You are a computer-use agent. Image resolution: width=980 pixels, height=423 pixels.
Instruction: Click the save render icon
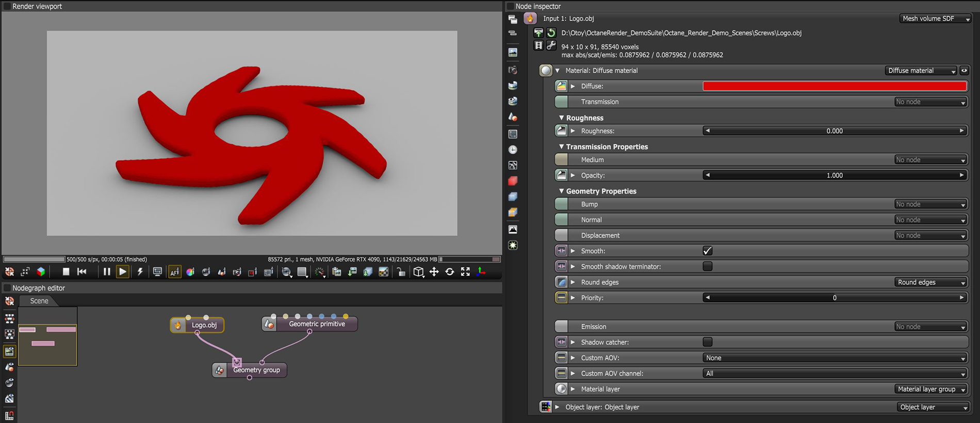pyautogui.click(x=352, y=272)
